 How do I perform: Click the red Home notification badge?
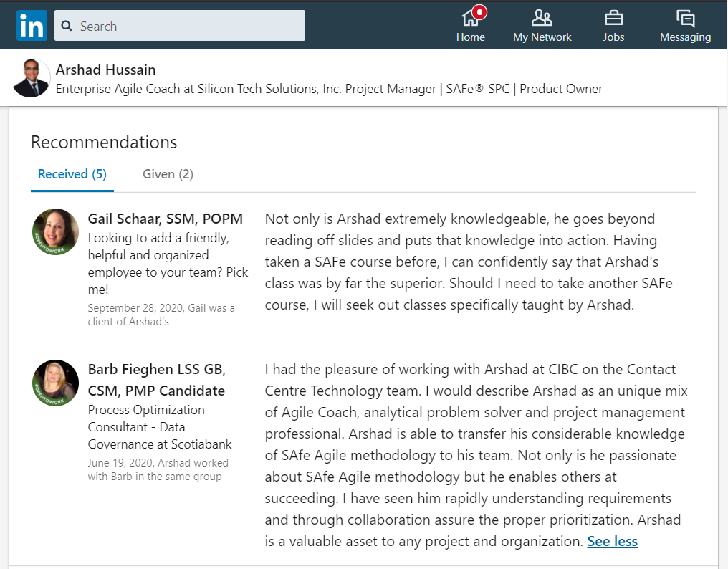[x=479, y=12]
